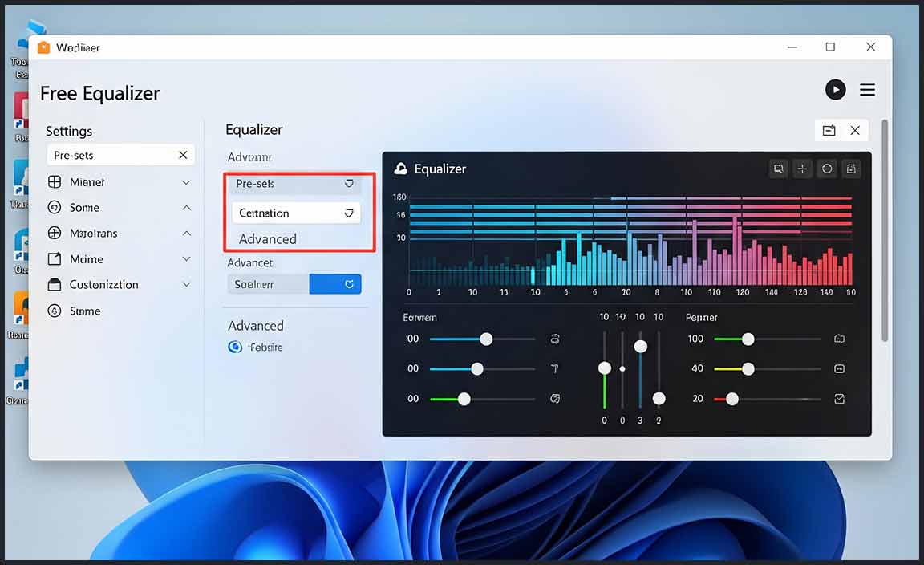Viewport: 924px width, 565px height.
Task: Click the spectrum analyzer graph
Action: tap(630, 242)
